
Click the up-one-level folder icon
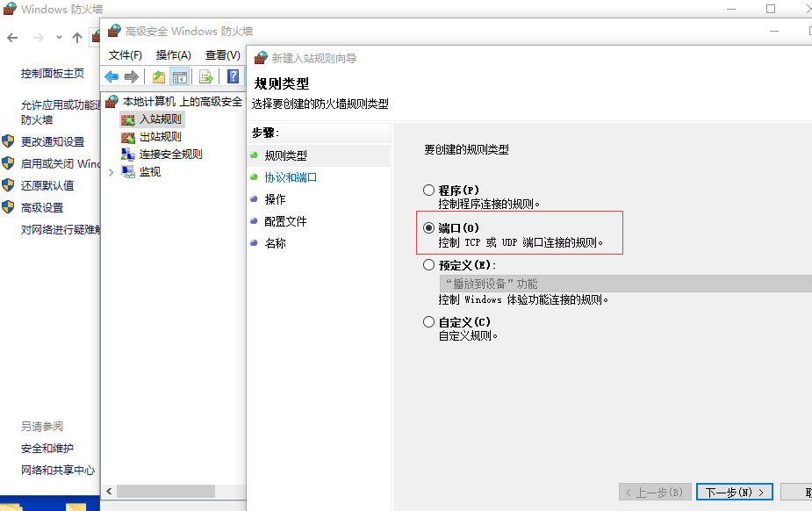tap(159, 76)
